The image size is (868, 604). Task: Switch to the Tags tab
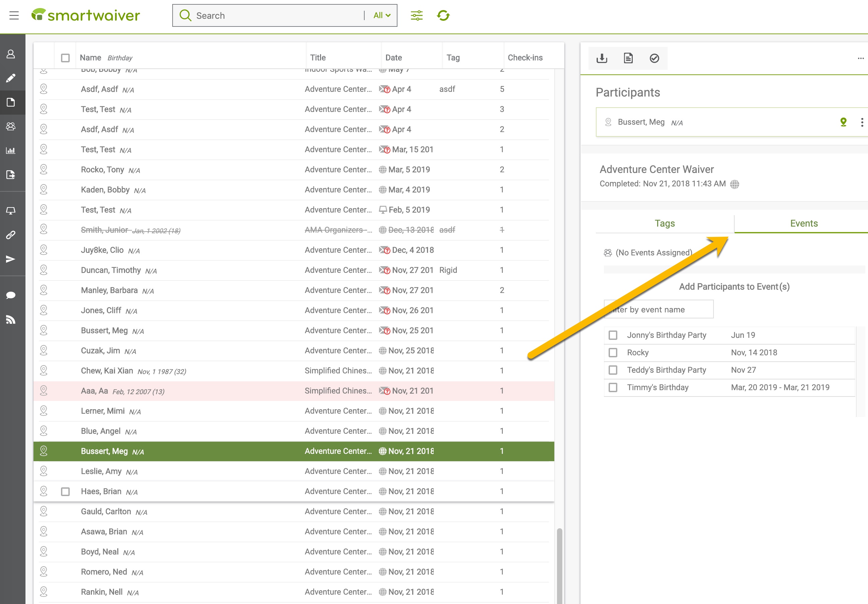[x=665, y=223]
